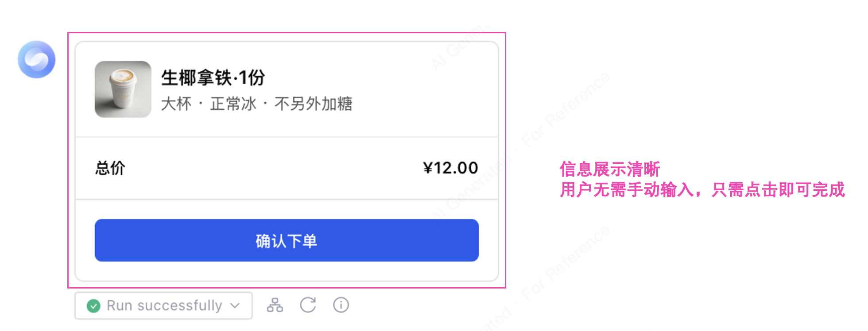This screenshot has height=331, width=868.
Task: Click the 不另外加糖 sugar option text
Action: point(313,104)
